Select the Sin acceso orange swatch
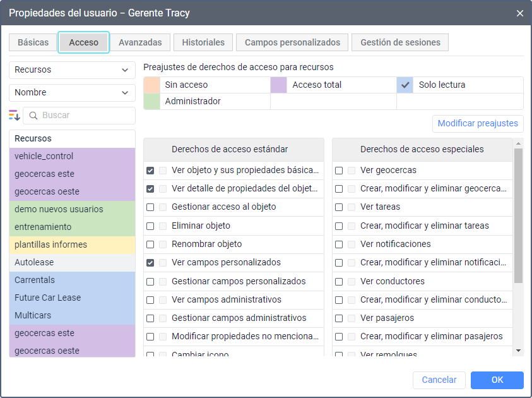Viewport: 532px width, 398px height. tap(151, 85)
